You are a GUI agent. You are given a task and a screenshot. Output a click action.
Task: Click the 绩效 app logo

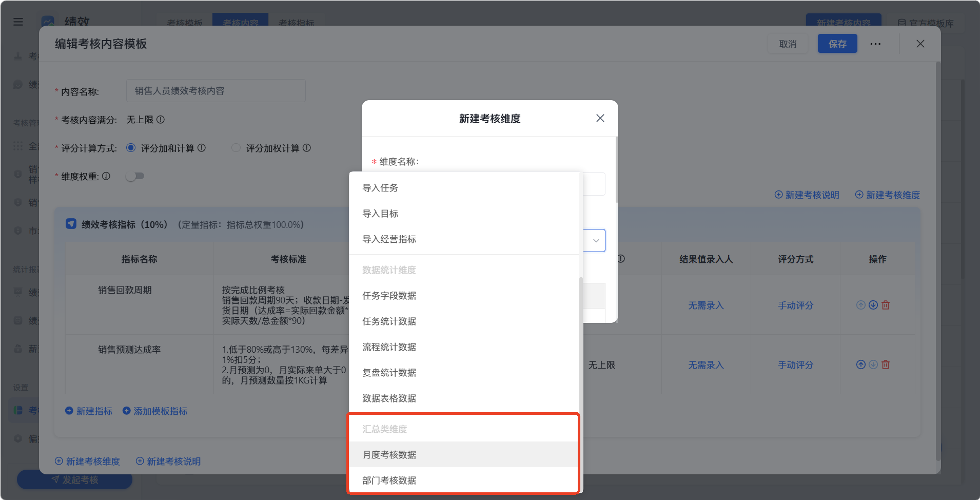pyautogui.click(x=48, y=22)
